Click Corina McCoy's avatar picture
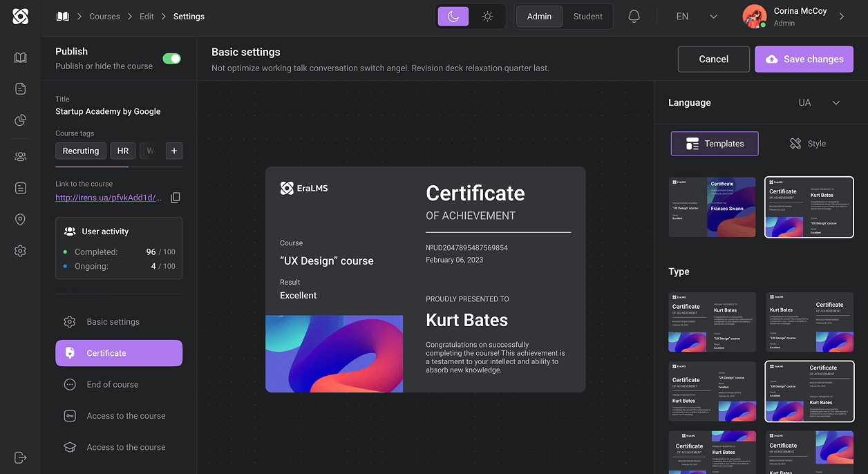Image resolution: width=868 pixels, height=474 pixels. [x=755, y=17]
